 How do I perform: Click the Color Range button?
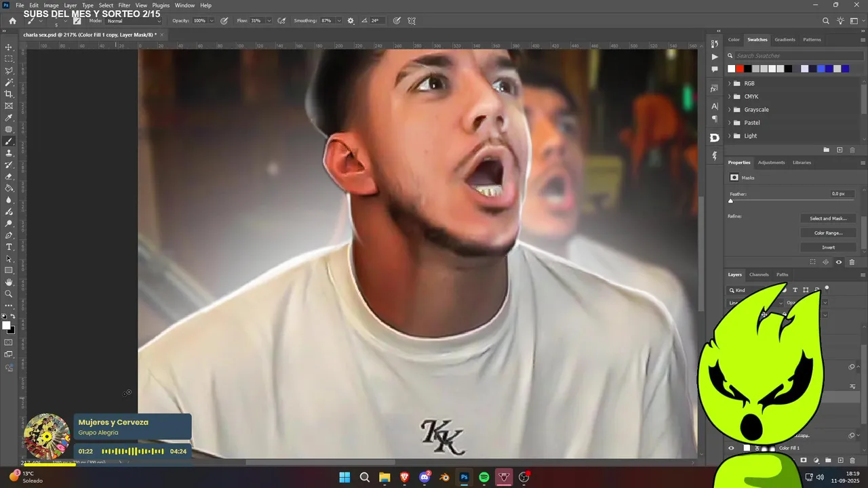click(x=828, y=233)
